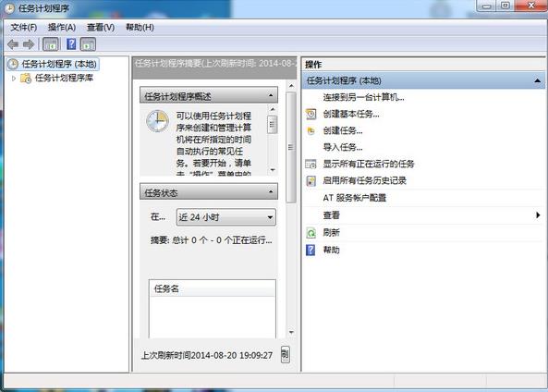The height and width of the screenshot is (392, 548).
Task: Collapse the 任务状态 section
Action: (x=271, y=191)
